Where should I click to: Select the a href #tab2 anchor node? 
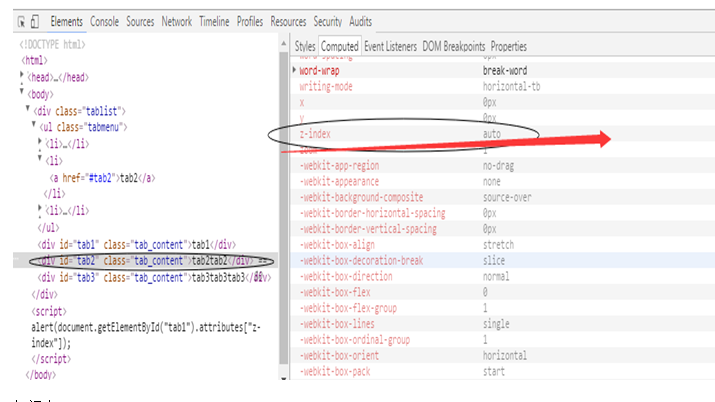coord(102,178)
